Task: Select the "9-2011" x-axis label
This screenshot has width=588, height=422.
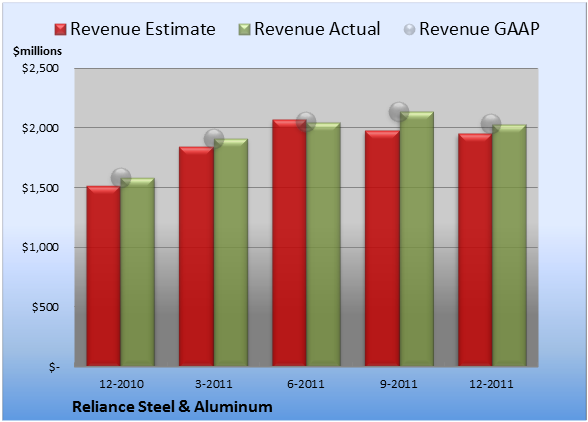Action: [399, 384]
